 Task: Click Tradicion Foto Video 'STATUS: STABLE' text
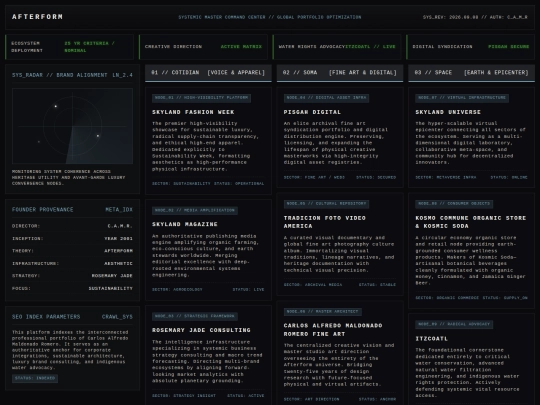click(x=377, y=285)
